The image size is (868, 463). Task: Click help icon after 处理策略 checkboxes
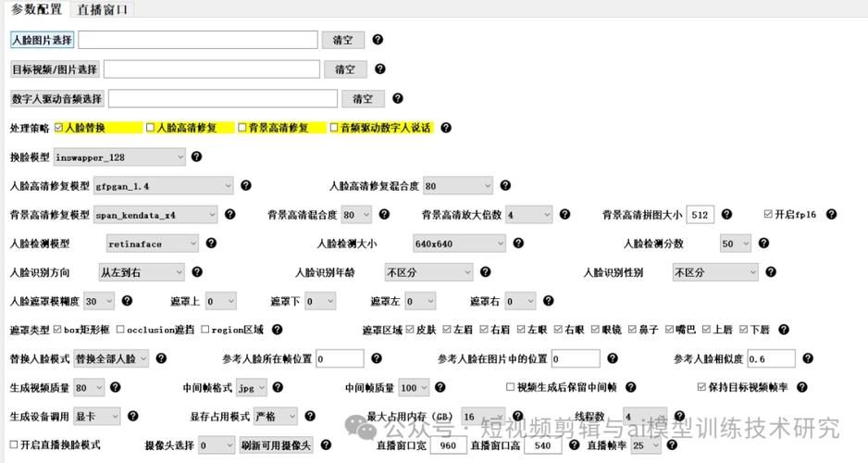point(445,128)
